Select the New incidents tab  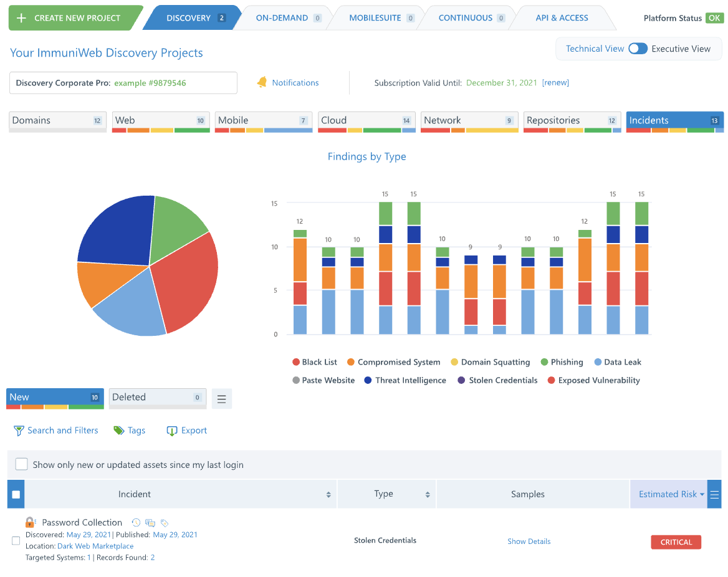click(x=55, y=398)
